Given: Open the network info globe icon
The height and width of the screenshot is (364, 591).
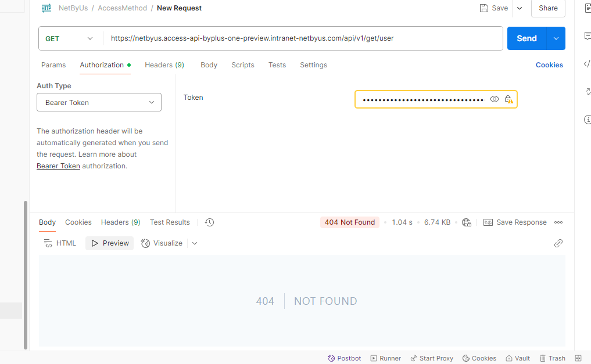Looking at the screenshot, I should tap(466, 222).
